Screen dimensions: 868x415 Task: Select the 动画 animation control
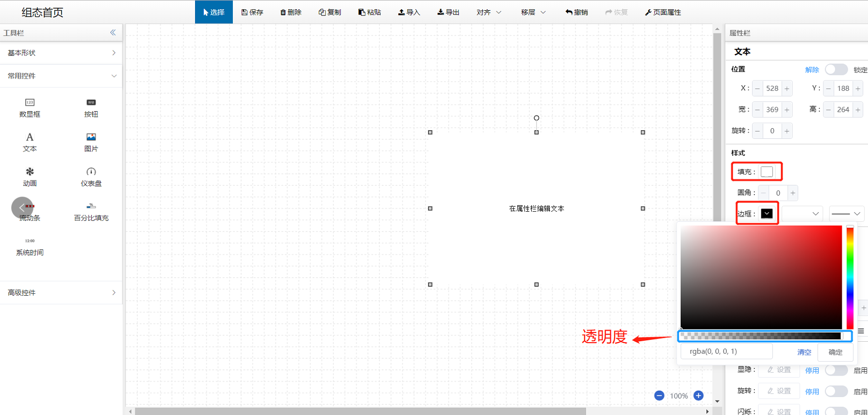(x=30, y=177)
